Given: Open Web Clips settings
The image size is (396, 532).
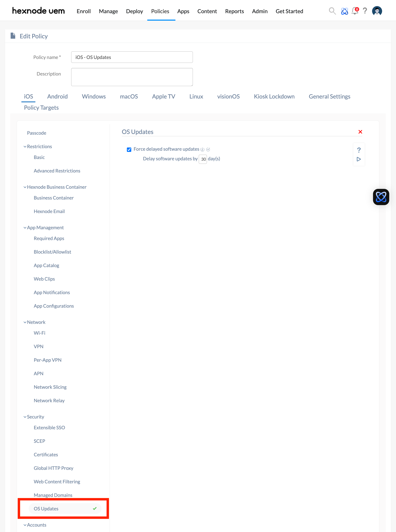Looking at the screenshot, I should tap(44, 279).
